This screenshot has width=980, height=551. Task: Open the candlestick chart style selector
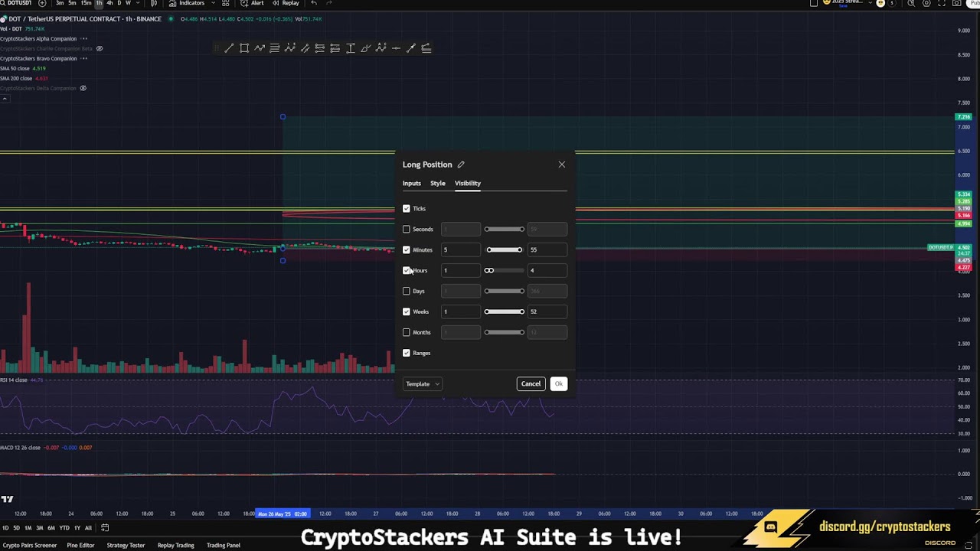pos(154,3)
